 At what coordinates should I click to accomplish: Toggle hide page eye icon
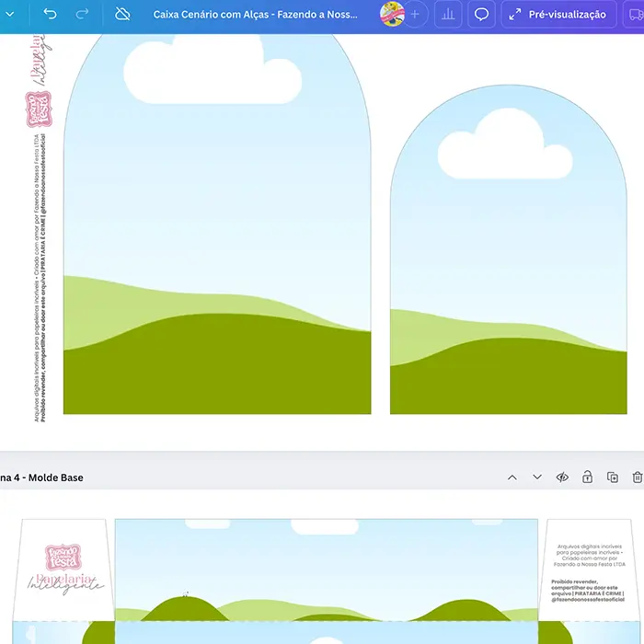coord(562,477)
